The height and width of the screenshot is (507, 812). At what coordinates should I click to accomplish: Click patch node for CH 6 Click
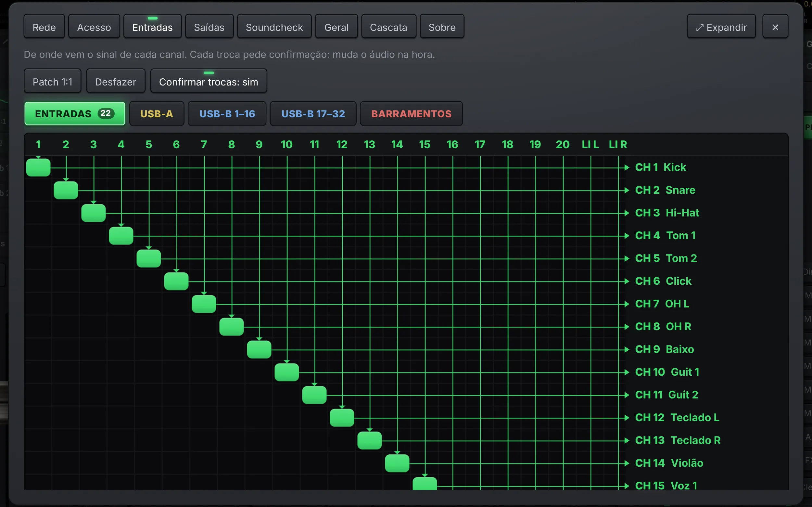[176, 281]
